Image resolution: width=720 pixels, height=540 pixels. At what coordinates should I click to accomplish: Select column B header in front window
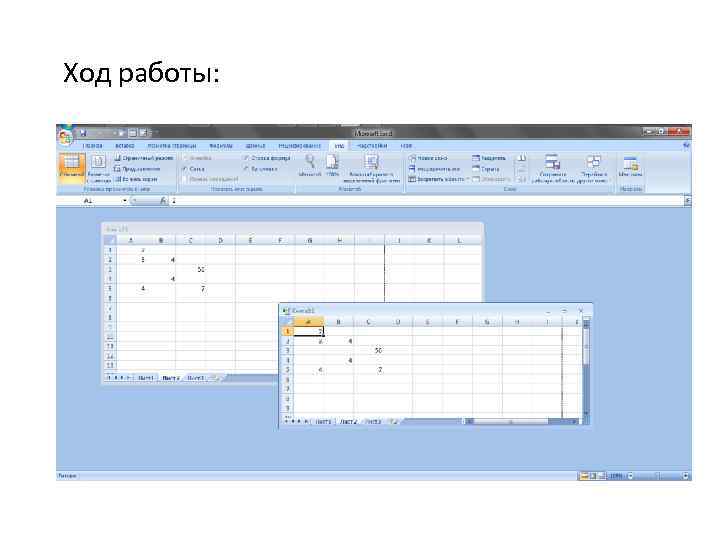point(338,322)
